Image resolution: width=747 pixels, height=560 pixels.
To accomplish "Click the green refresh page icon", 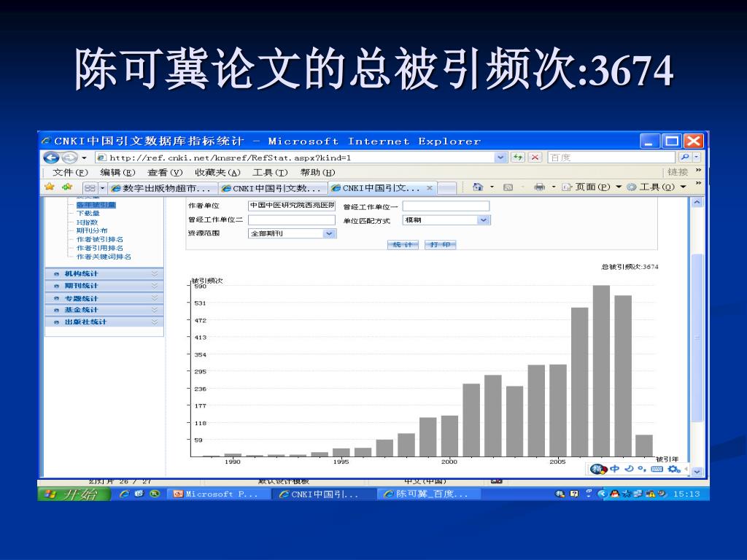I will pos(517,157).
